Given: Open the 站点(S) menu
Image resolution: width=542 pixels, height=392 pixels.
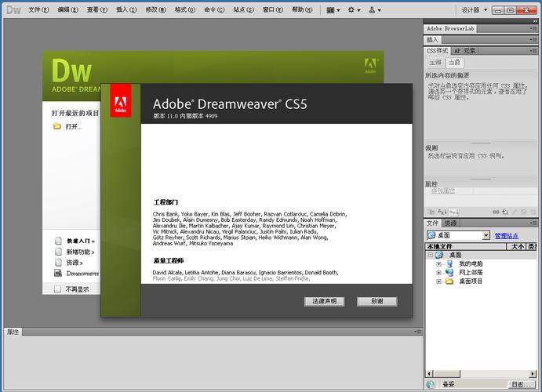Looking at the screenshot, I should pos(244,10).
